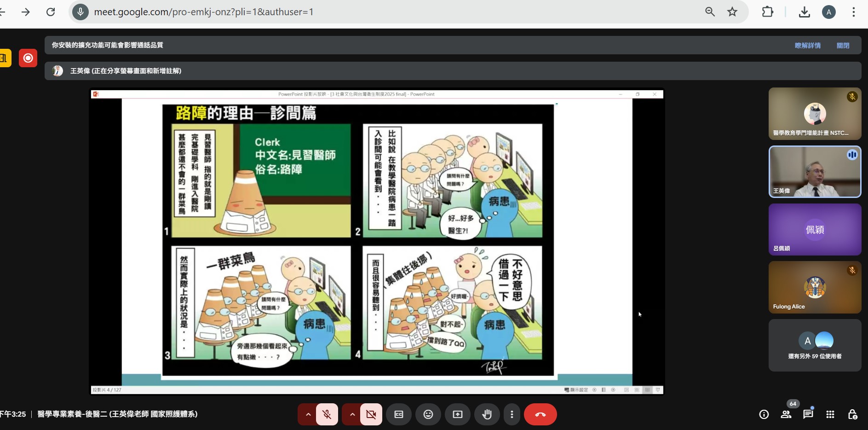Open the emoji reaction picker
The height and width of the screenshot is (430, 868).
point(428,414)
